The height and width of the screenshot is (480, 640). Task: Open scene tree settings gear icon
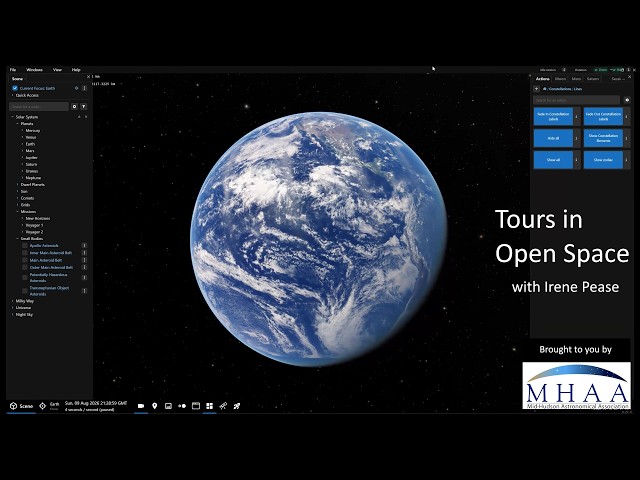(74, 107)
